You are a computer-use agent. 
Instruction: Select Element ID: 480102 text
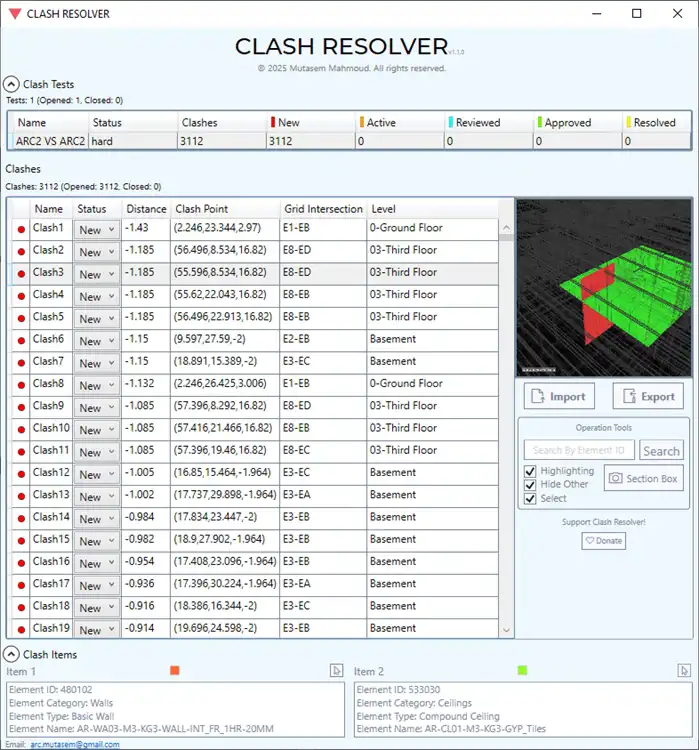51,689
